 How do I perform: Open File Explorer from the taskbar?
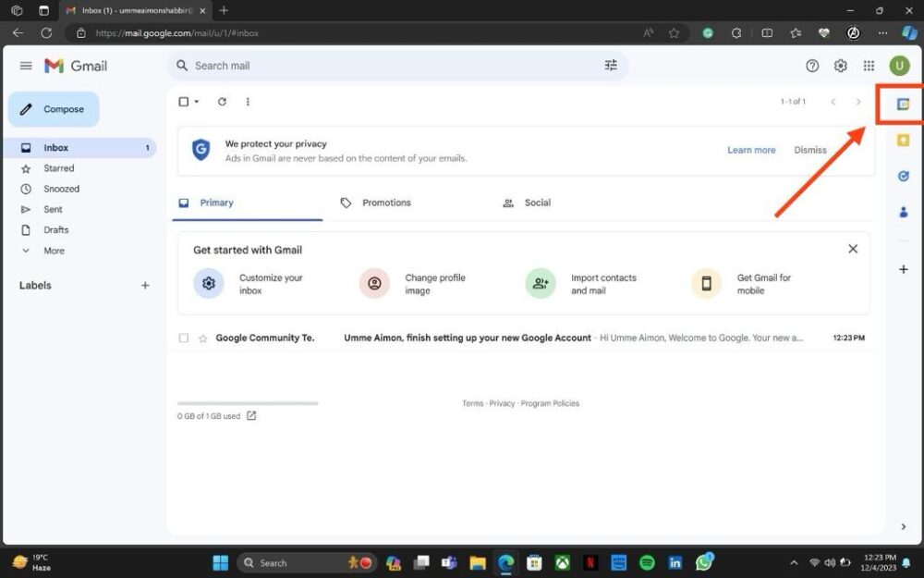click(x=478, y=562)
